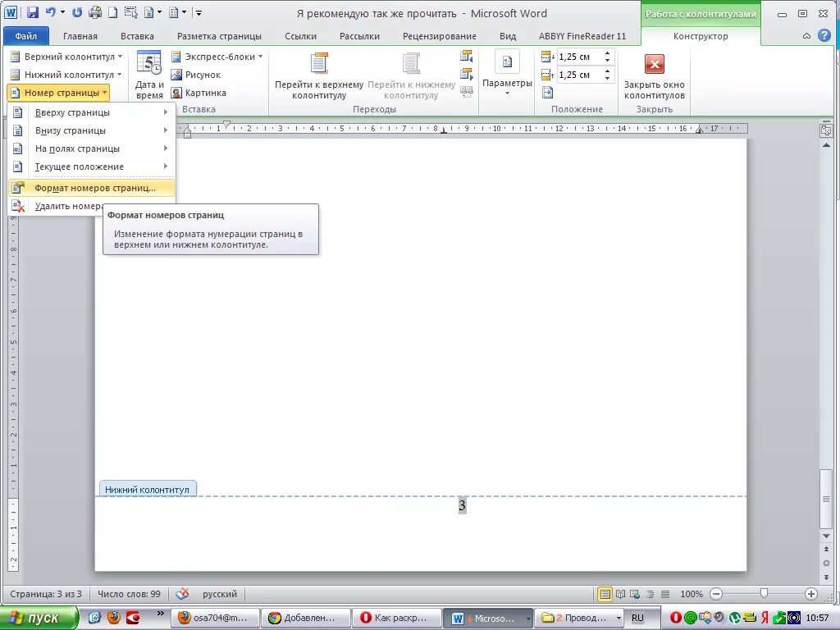Click the quick print icon
The width and height of the screenshot is (840, 630).
pos(95,12)
